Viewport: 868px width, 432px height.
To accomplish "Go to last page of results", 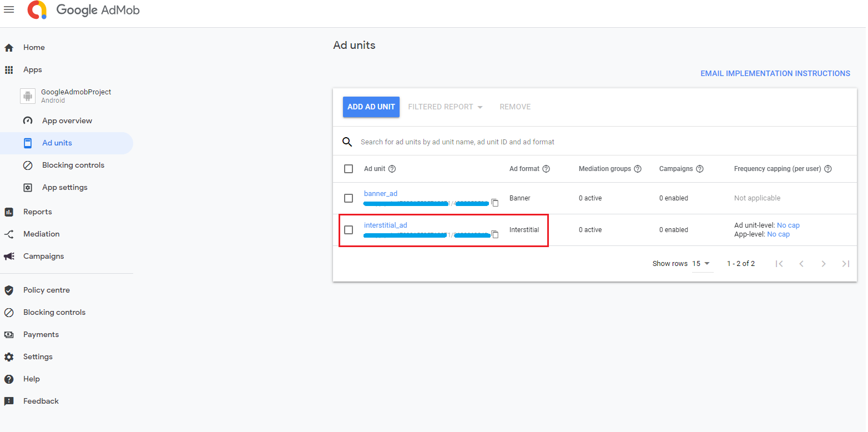I will point(846,264).
